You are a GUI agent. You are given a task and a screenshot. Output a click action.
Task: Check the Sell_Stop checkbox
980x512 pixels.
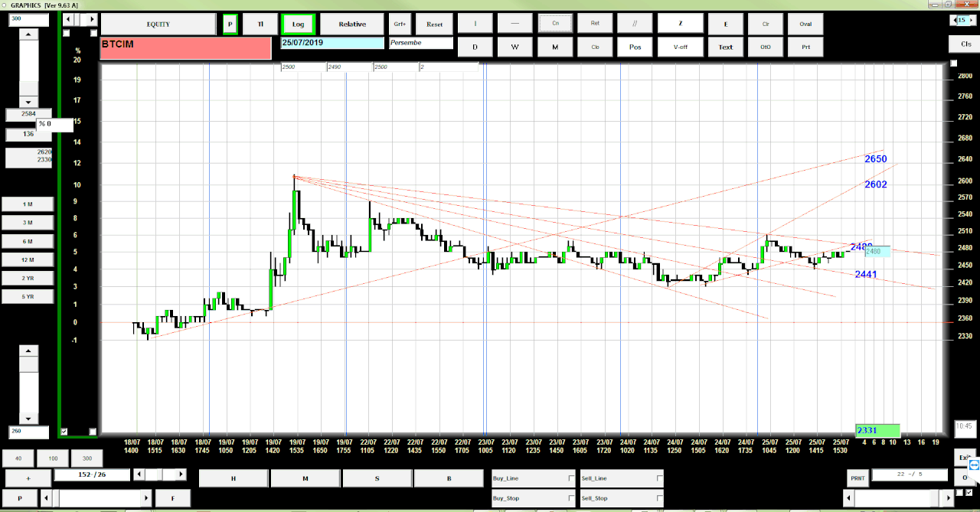659,498
